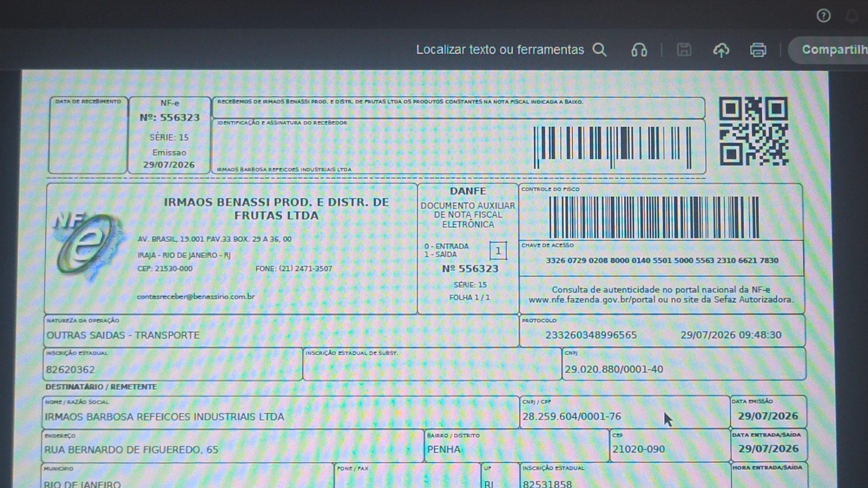
Task: Print the document with the printer icon
Action: [x=758, y=50]
